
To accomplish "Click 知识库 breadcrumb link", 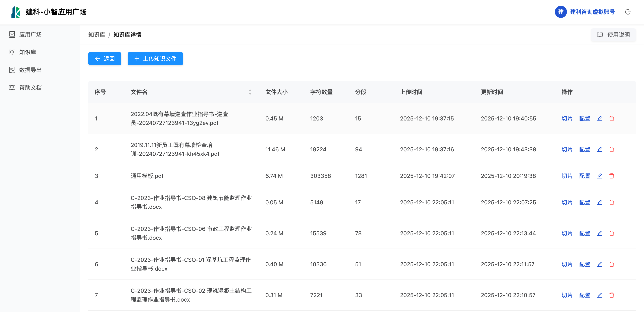I will pyautogui.click(x=97, y=35).
